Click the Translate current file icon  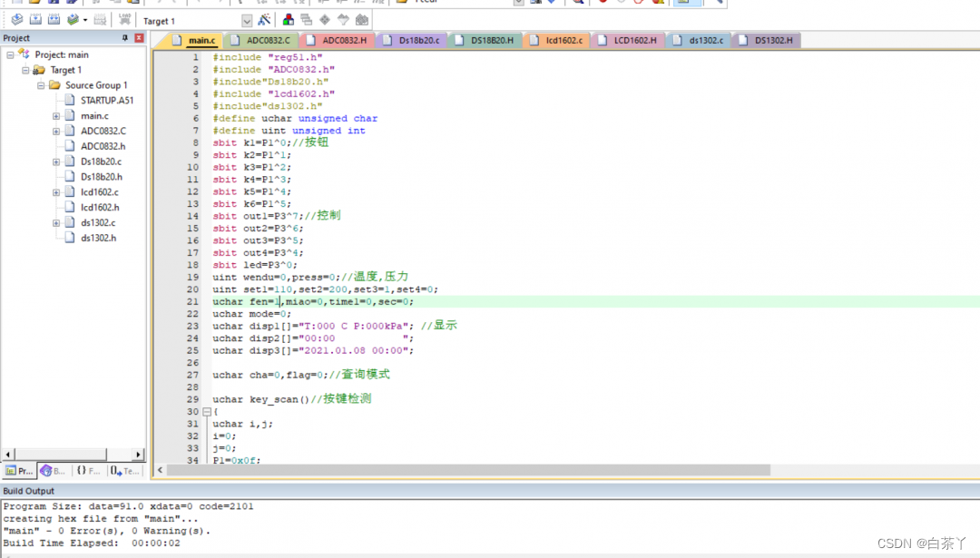pyautogui.click(x=16, y=20)
